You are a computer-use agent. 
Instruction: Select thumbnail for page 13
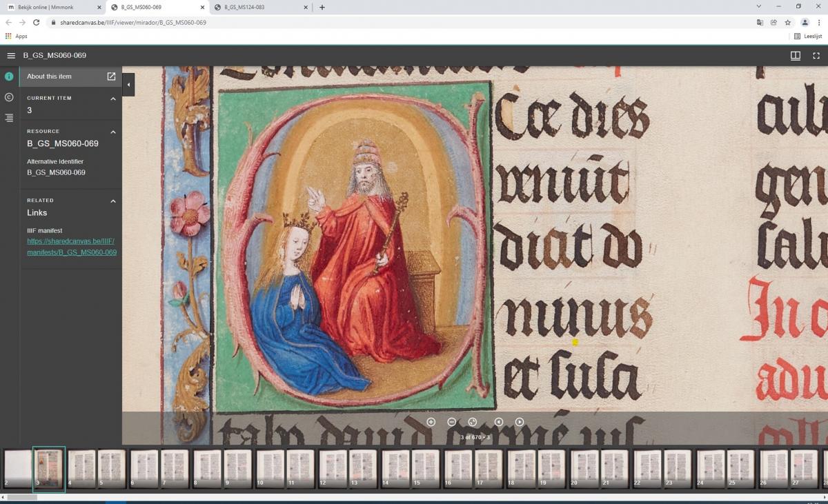[x=363, y=468]
